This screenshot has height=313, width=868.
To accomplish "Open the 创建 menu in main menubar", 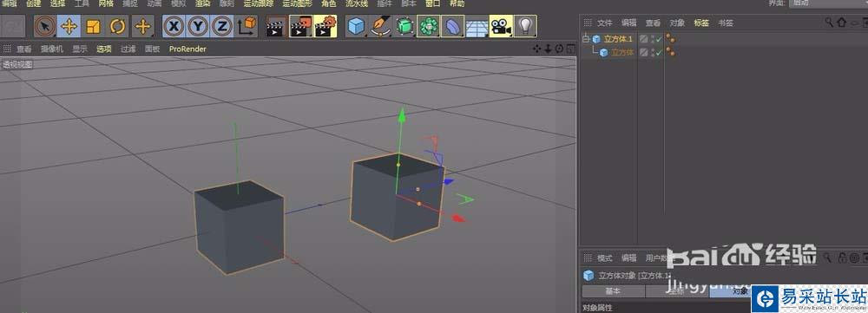I will [x=33, y=3].
